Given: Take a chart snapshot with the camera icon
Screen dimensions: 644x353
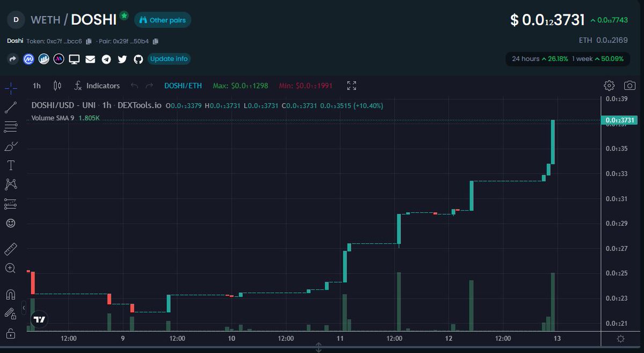Looking at the screenshot, I should click(629, 85).
